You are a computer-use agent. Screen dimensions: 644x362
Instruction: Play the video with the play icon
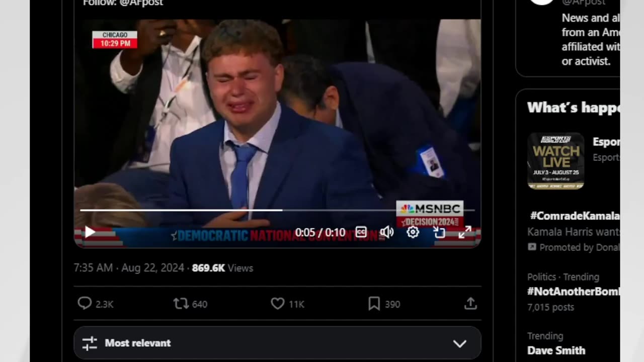pos(90,232)
